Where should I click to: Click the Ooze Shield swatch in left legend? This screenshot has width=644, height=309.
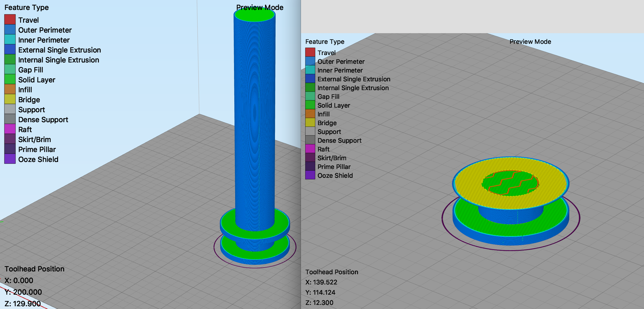[x=10, y=159]
